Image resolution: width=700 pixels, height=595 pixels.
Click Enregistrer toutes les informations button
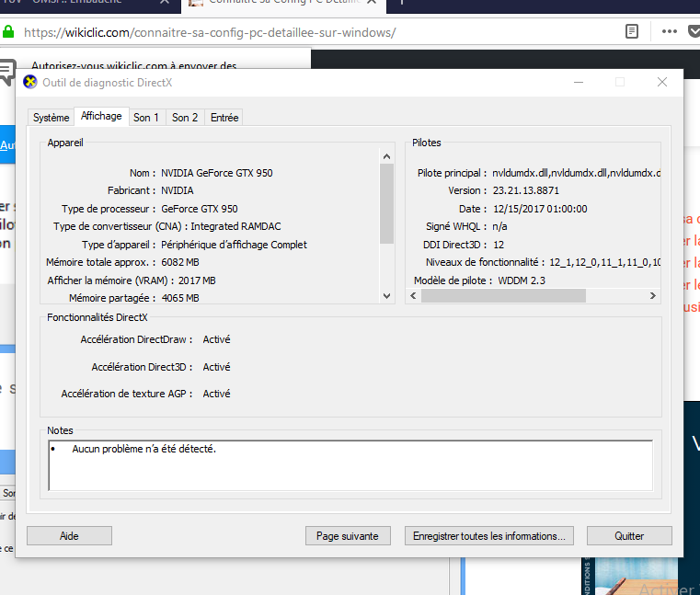[488, 535]
